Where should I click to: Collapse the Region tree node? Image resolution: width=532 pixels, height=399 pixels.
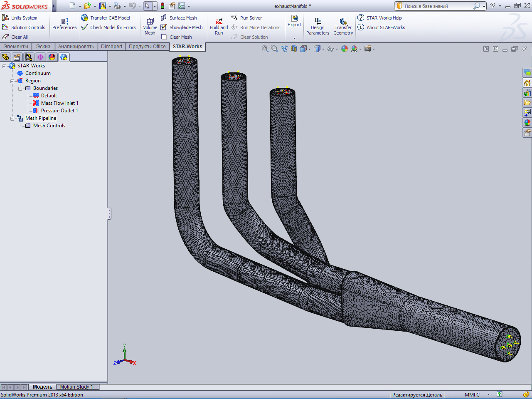pyautogui.click(x=12, y=81)
